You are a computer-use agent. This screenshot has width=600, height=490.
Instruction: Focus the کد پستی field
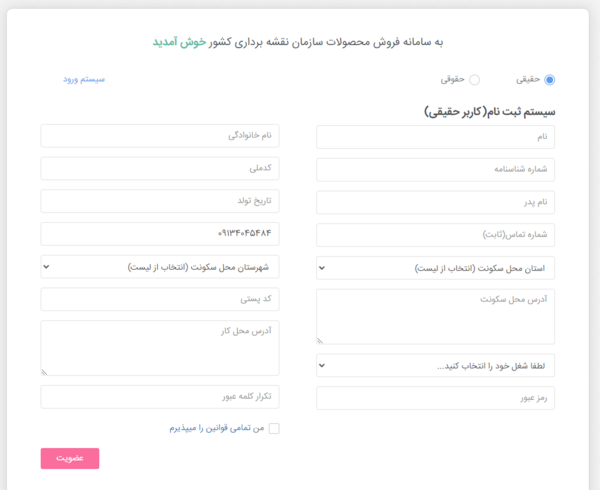tap(160, 299)
